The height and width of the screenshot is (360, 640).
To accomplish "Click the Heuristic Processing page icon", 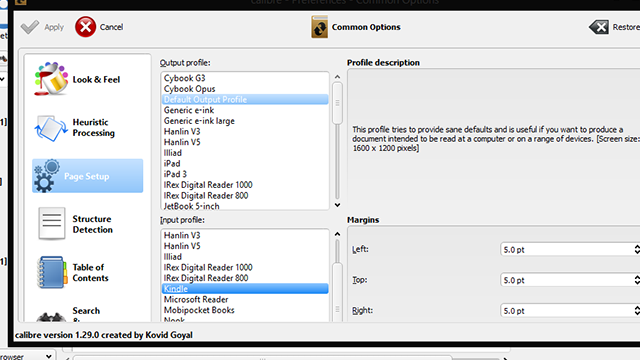I will [51, 128].
